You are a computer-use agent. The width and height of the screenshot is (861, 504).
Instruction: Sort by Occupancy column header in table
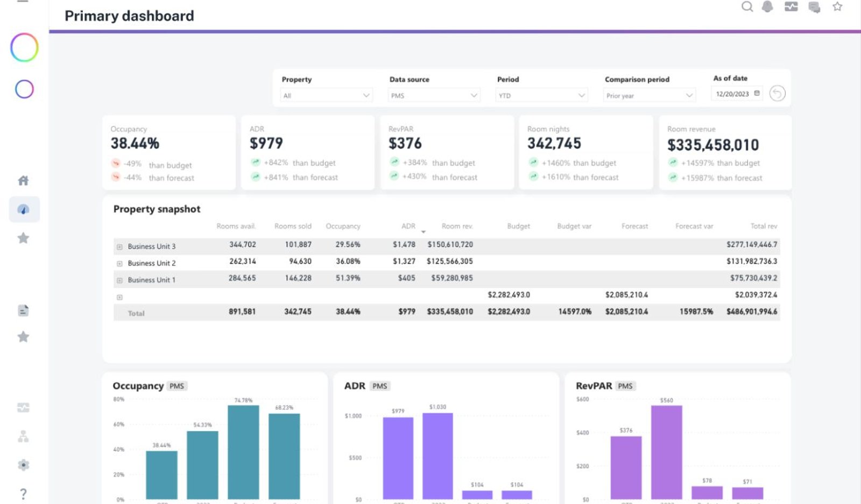[x=343, y=226]
